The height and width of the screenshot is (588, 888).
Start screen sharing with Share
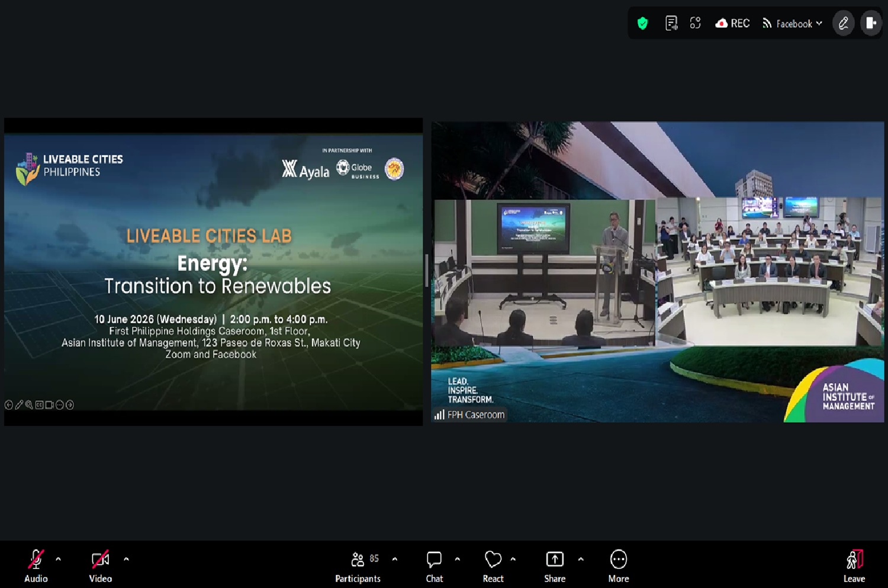[x=555, y=565]
